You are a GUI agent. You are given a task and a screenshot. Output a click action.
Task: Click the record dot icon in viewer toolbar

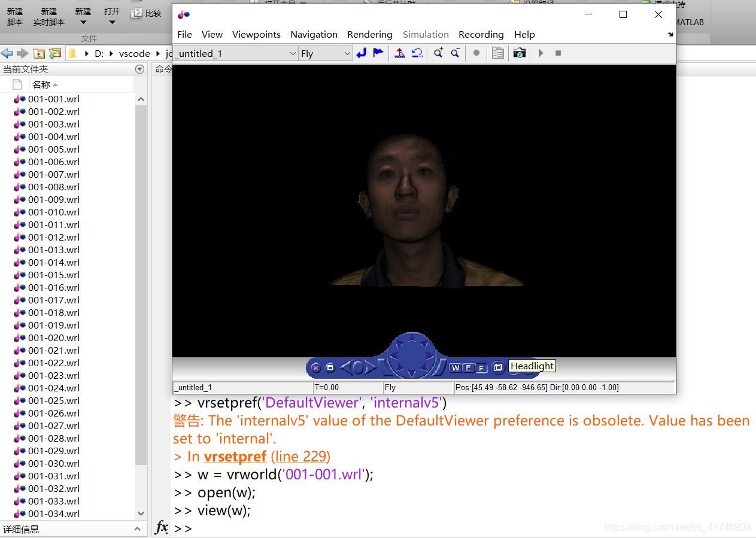(476, 53)
